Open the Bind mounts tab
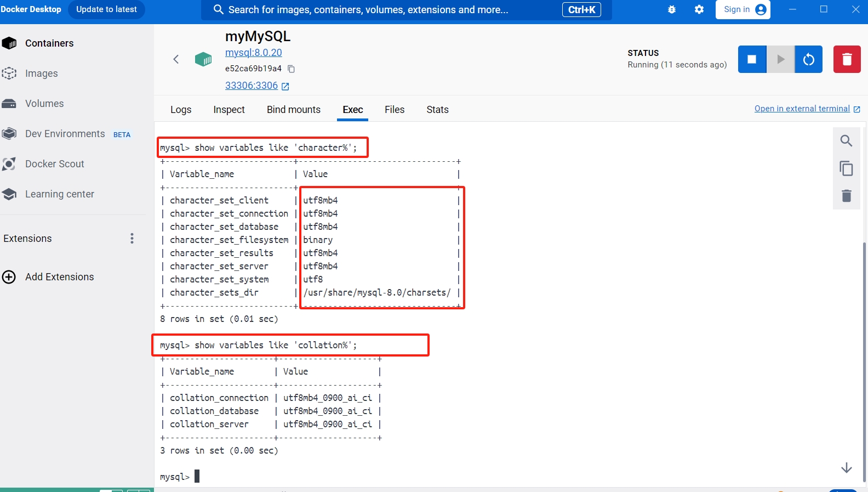 pos(294,110)
